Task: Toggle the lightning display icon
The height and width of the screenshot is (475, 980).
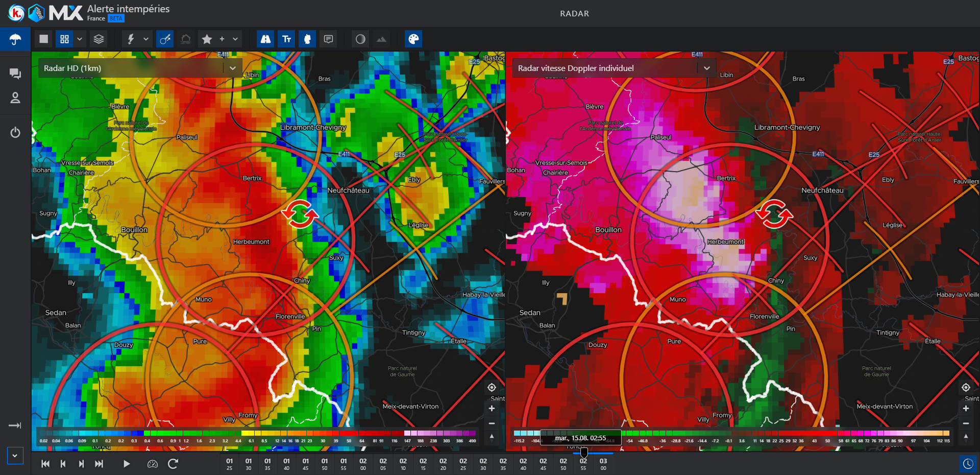Action: [131, 39]
